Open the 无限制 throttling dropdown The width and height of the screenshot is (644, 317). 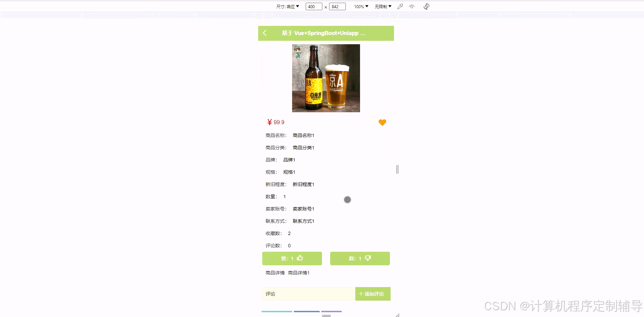[382, 6]
